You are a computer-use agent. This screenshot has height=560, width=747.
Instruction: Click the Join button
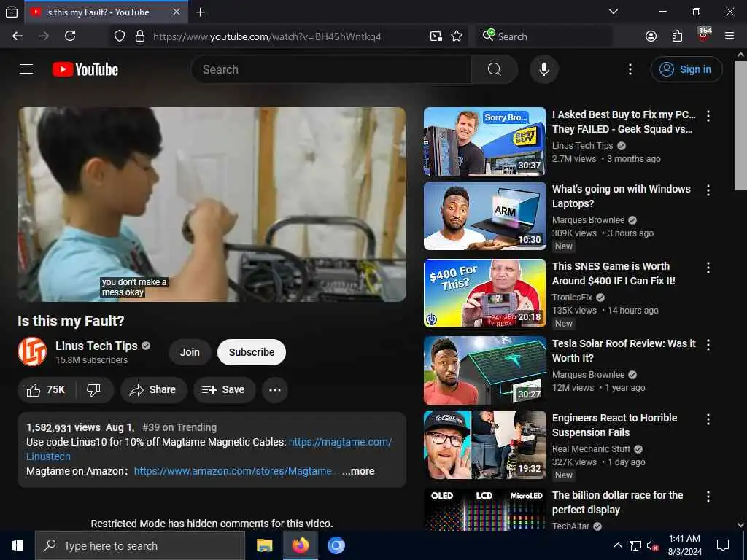[x=190, y=352]
